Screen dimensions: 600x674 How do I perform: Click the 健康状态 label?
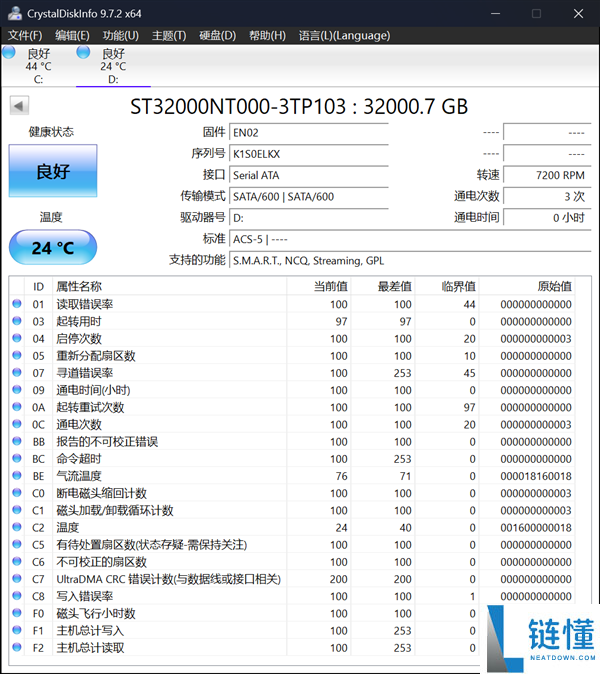[x=51, y=132]
